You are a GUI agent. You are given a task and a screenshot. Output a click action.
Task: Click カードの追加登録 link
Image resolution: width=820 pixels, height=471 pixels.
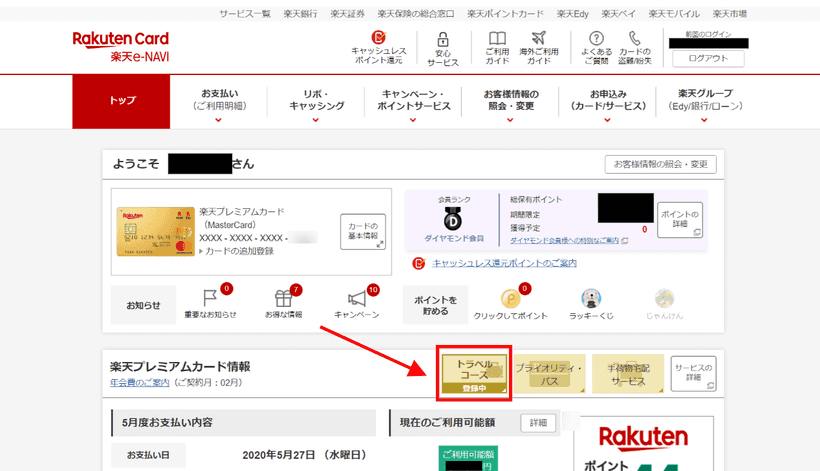(239, 251)
